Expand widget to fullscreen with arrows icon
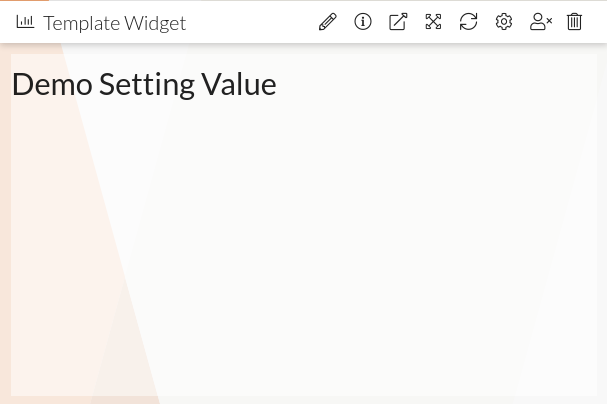This screenshot has width=607, height=404. click(433, 22)
